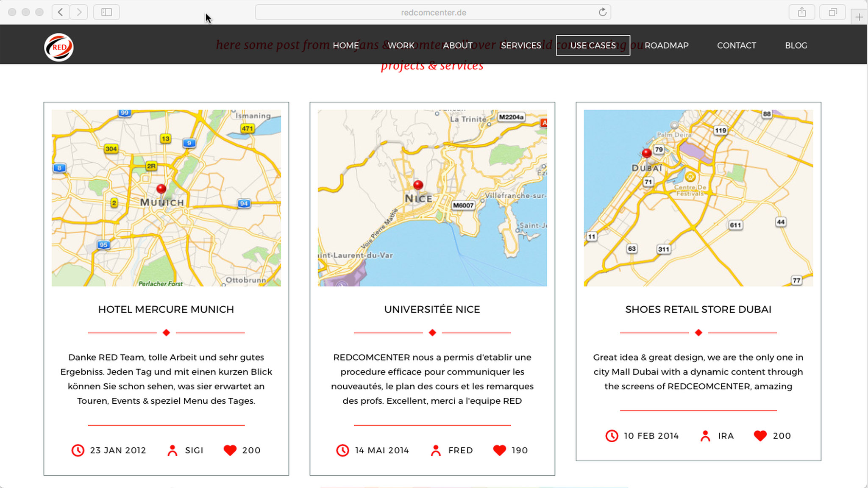Image resolution: width=868 pixels, height=488 pixels.
Task: Go to SERVICES in the navigation
Action: (x=521, y=45)
